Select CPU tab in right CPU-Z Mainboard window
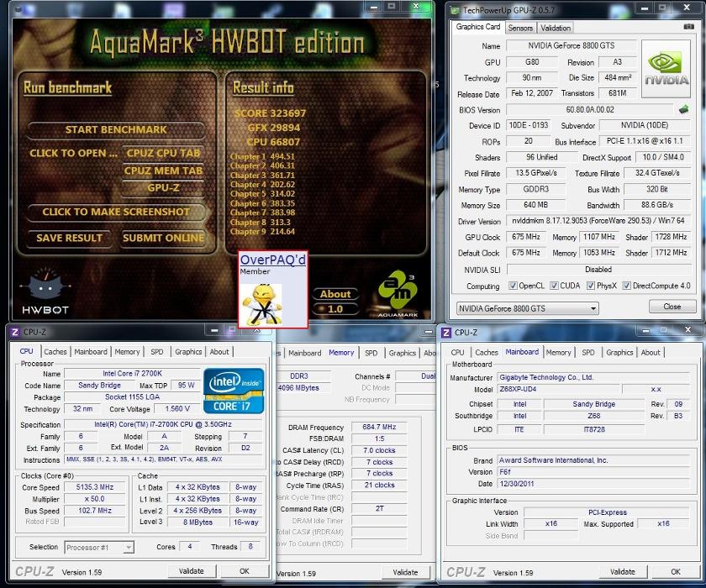This screenshot has height=588, width=706. click(457, 353)
